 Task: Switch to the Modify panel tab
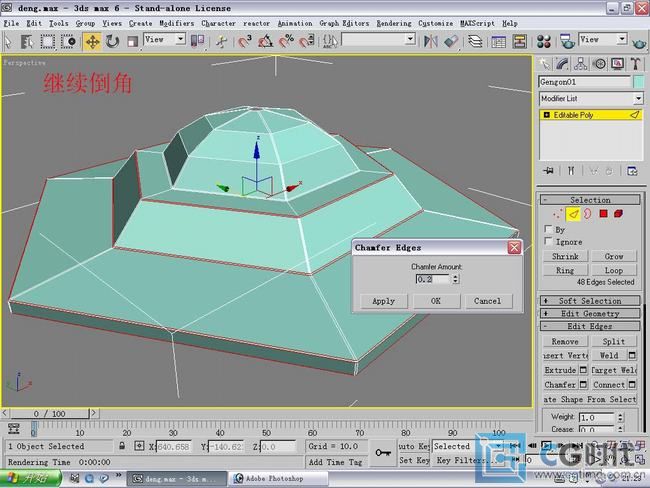click(x=562, y=64)
